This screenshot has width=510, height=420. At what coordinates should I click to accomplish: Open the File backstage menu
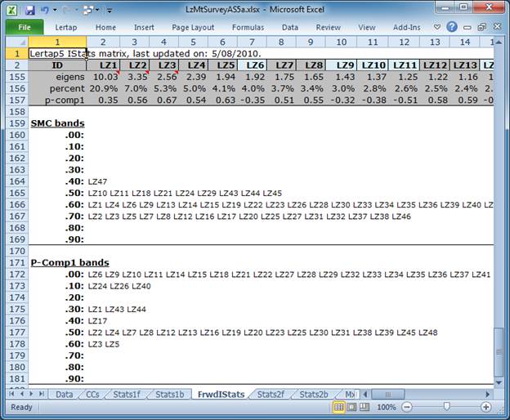(x=25, y=27)
